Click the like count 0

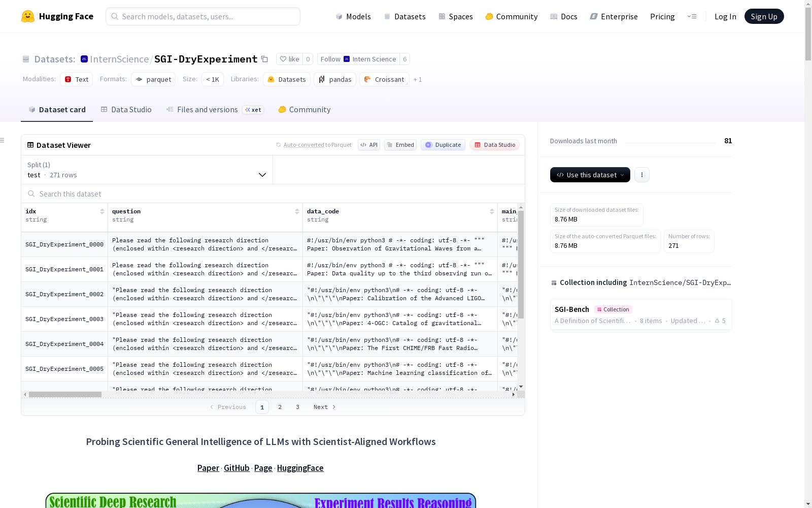coord(308,59)
